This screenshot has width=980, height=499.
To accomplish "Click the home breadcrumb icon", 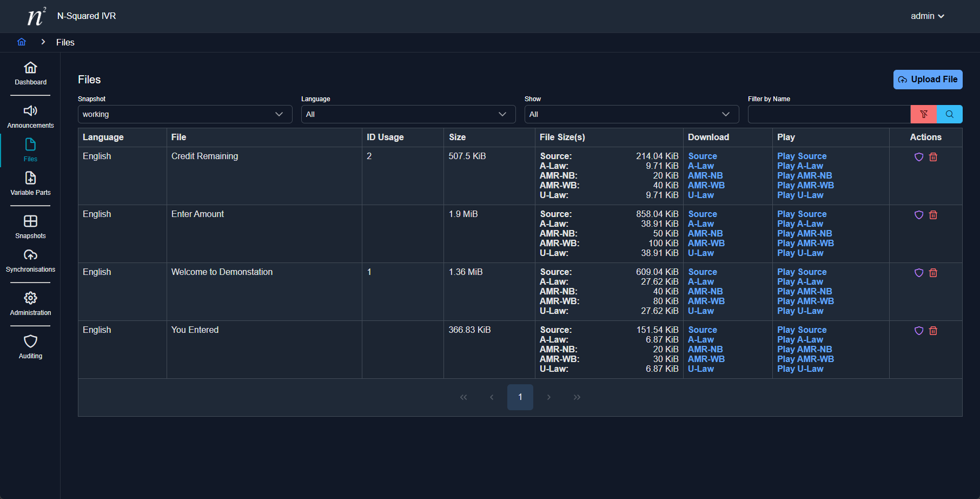I will (22, 42).
